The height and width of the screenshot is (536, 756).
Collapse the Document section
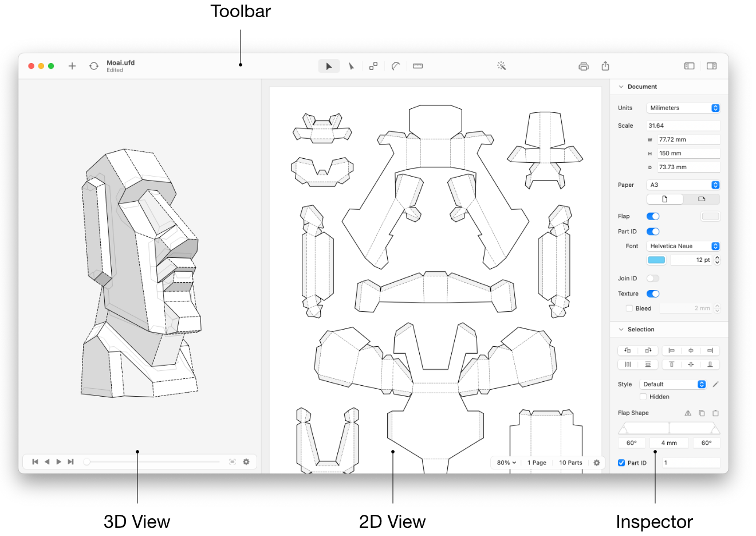[621, 87]
